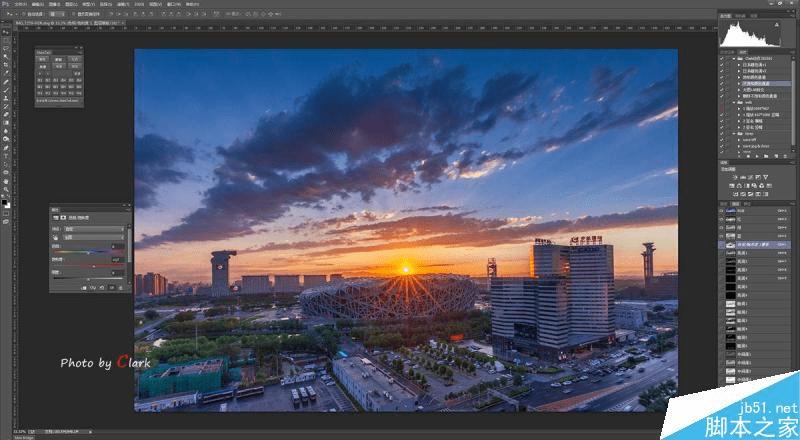800x440 pixels.
Task: Open the preset dropdown in Hue/Saturation properties
Action: [x=94, y=229]
